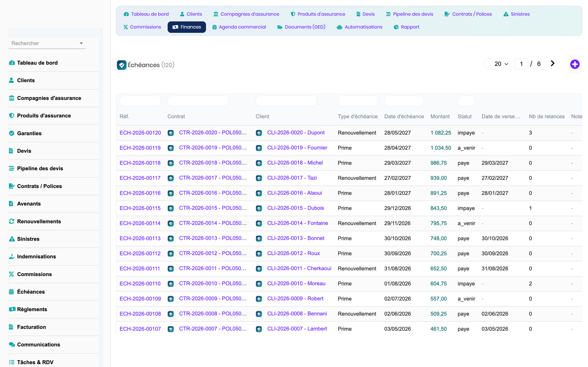Click date 29/11/2026 in row ECH-2026-00114
This screenshot has width=588, height=367.
click(x=397, y=223)
